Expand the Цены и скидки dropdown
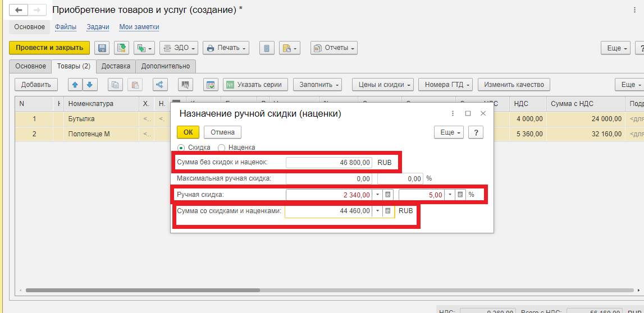 pyautogui.click(x=382, y=85)
